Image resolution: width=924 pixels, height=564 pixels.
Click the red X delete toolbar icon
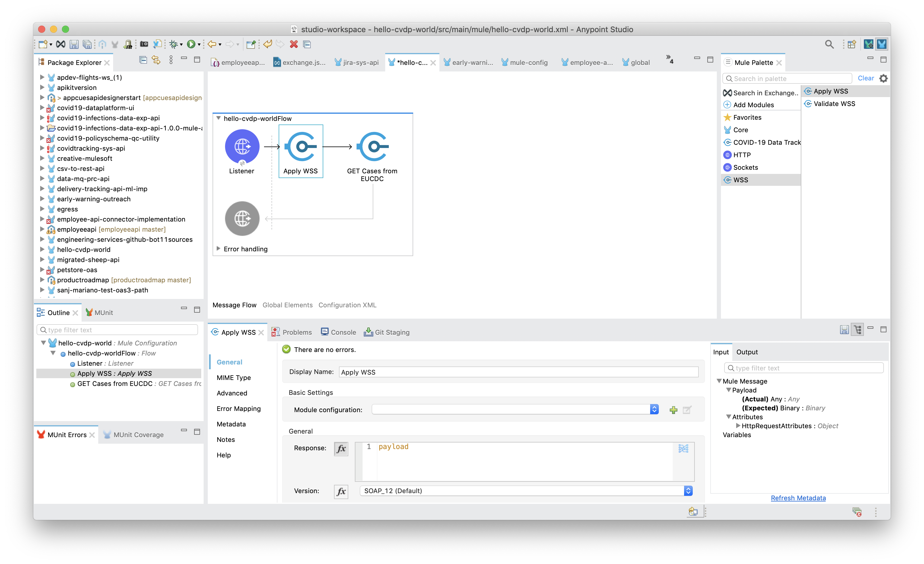coord(294,44)
